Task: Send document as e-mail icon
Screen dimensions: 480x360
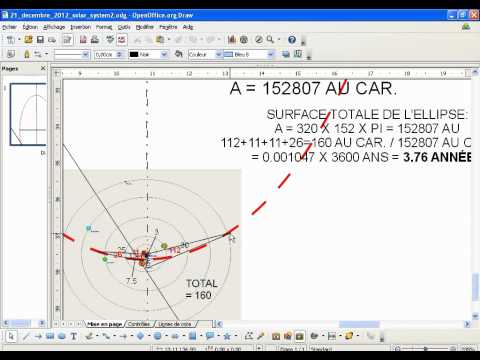Action: pos(52,40)
